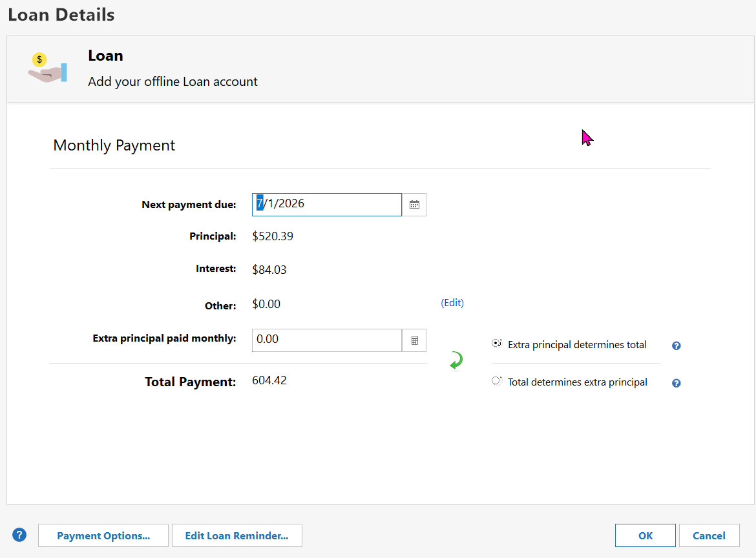Focus the Extra principal paid monthly field
756x558 pixels.
pos(326,340)
